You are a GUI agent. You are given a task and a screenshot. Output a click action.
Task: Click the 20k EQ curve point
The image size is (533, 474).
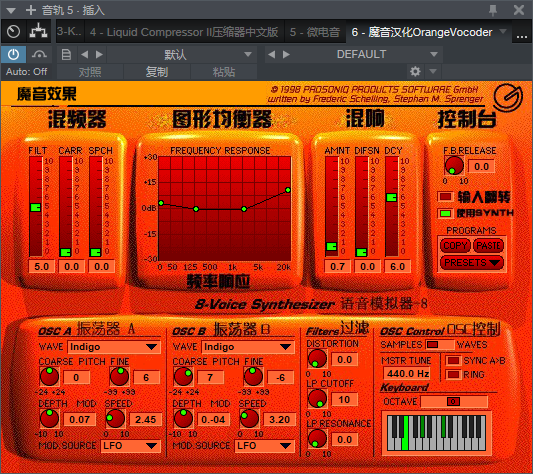[x=288, y=190]
